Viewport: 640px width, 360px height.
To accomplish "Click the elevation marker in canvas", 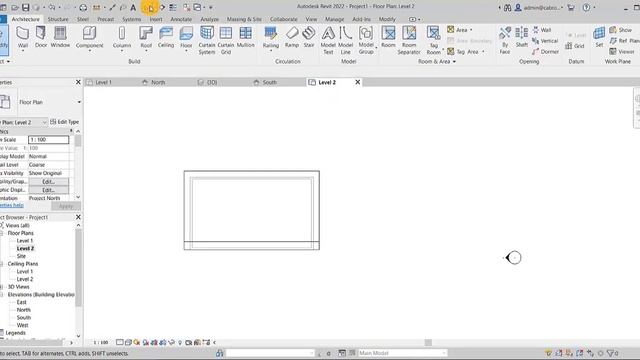I will click(x=513, y=258).
